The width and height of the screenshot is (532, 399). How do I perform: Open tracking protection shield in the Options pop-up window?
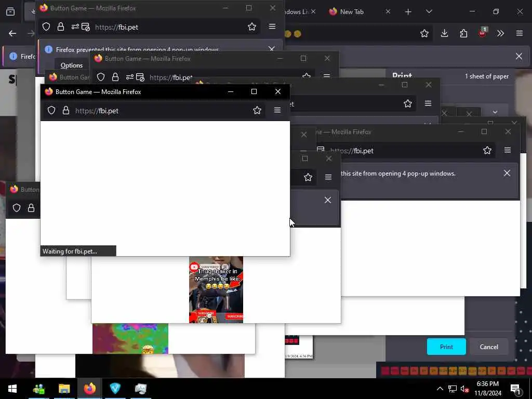(x=46, y=27)
